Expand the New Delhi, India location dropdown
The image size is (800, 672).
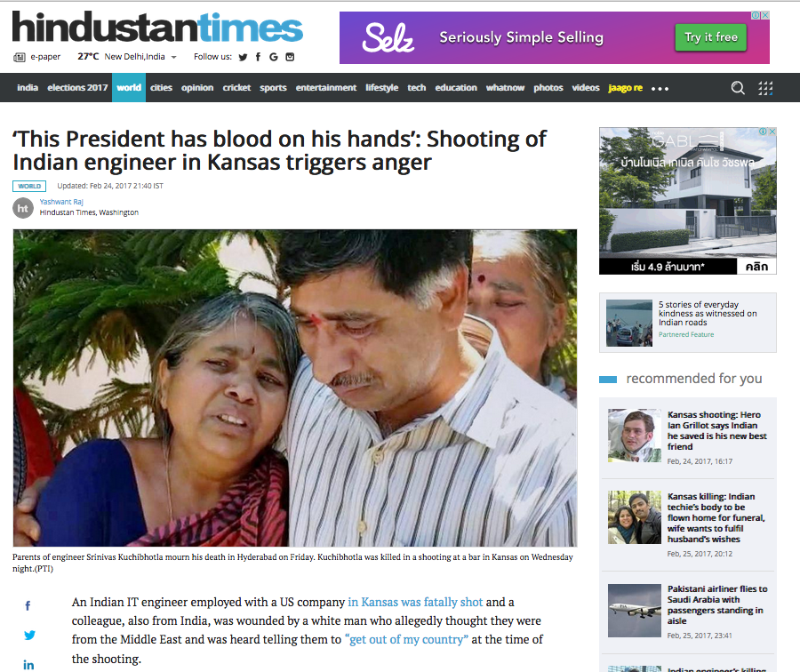(x=174, y=57)
